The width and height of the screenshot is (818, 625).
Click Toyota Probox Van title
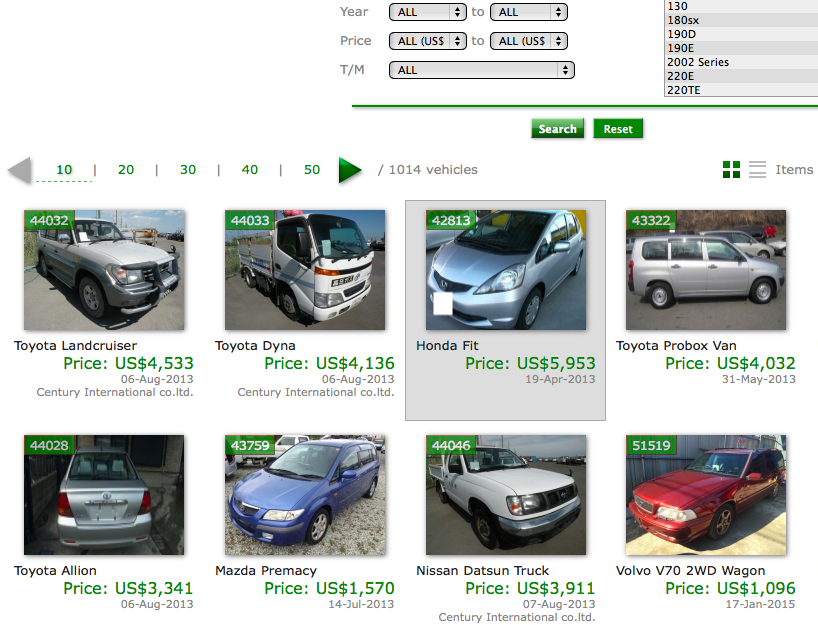tap(676, 346)
